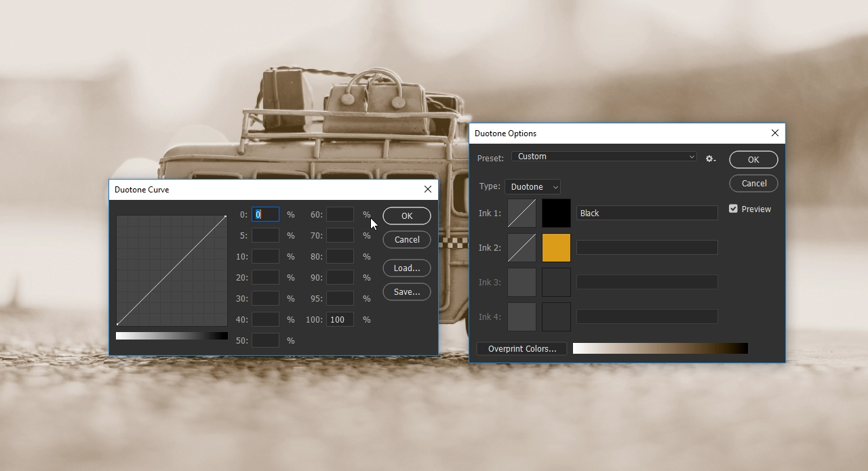Click the Ink 4 color swatch
Screen dimensions: 868x471
pyautogui.click(x=556, y=317)
